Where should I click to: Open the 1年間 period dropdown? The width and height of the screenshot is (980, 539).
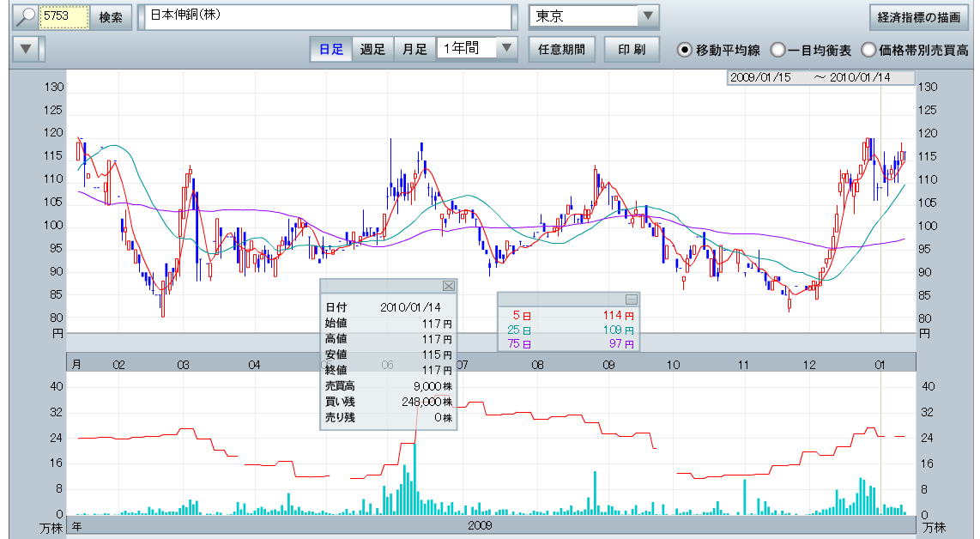tap(507, 49)
